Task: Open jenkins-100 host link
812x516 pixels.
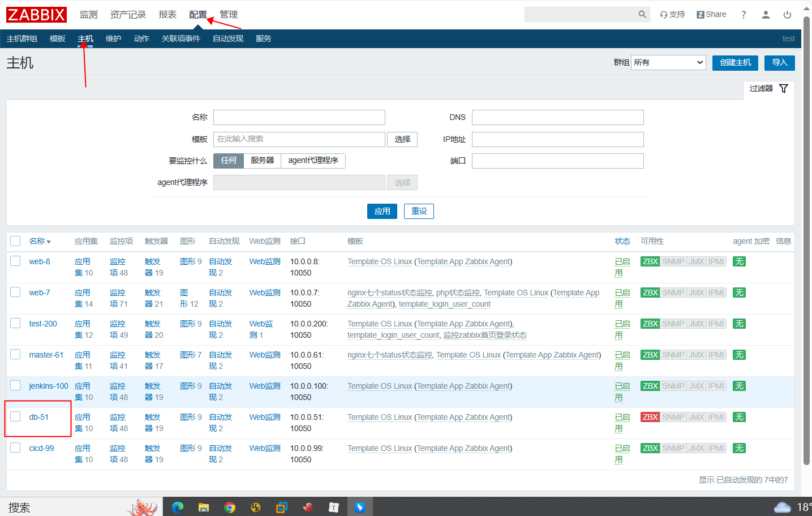Action: pos(49,386)
